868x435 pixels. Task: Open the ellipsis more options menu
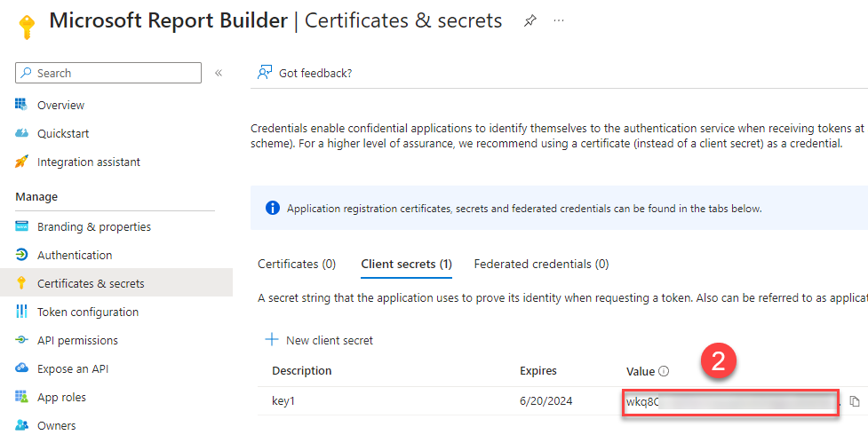pos(559,21)
